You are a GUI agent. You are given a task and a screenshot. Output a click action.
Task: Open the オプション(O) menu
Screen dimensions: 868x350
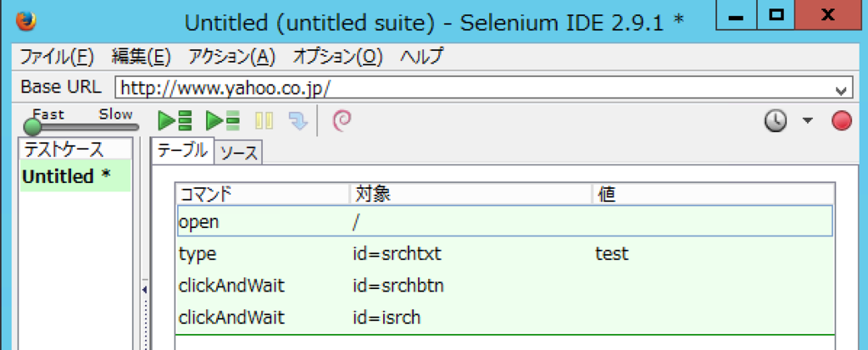(x=337, y=57)
